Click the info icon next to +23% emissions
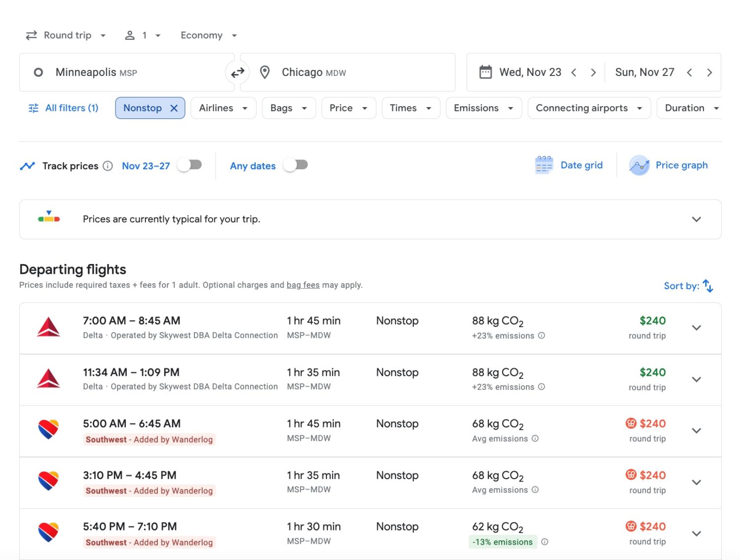The width and height of the screenshot is (740, 560). pyautogui.click(x=542, y=336)
